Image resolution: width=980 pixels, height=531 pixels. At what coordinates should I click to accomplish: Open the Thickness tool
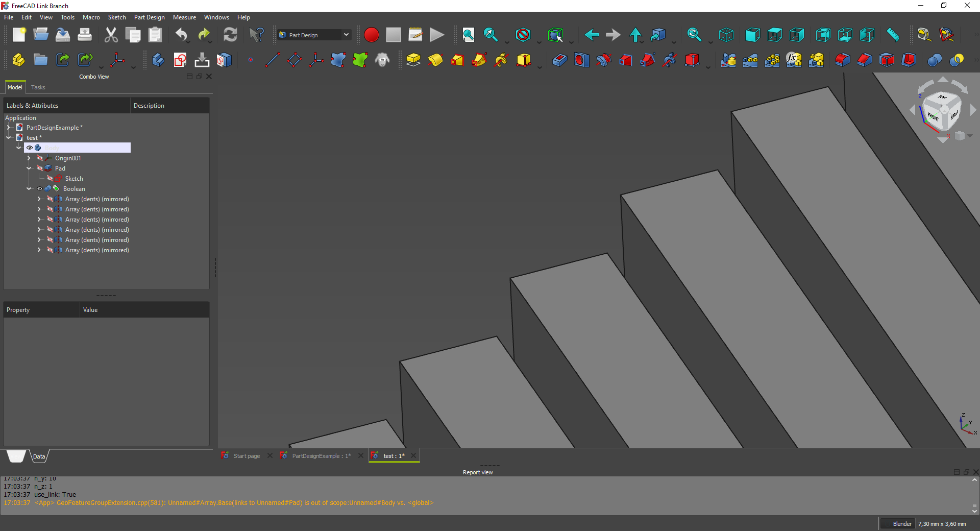coord(909,60)
